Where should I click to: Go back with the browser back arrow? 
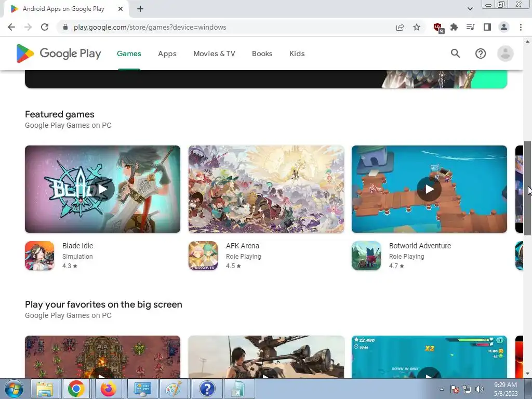11,27
